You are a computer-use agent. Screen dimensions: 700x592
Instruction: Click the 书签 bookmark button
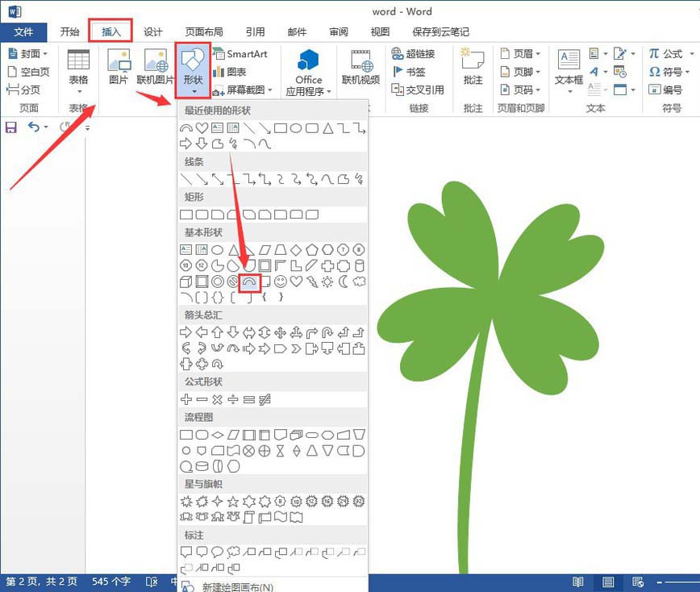coord(409,72)
